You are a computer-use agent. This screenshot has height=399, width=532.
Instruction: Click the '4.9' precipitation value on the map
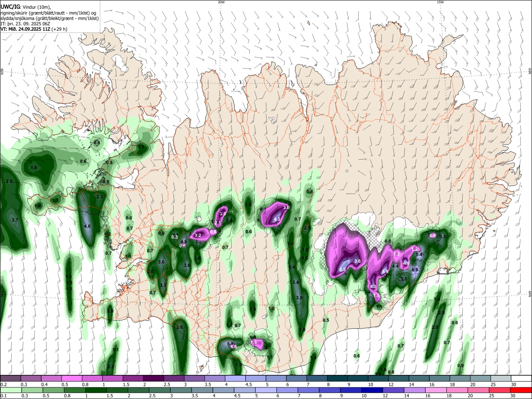tap(184, 241)
